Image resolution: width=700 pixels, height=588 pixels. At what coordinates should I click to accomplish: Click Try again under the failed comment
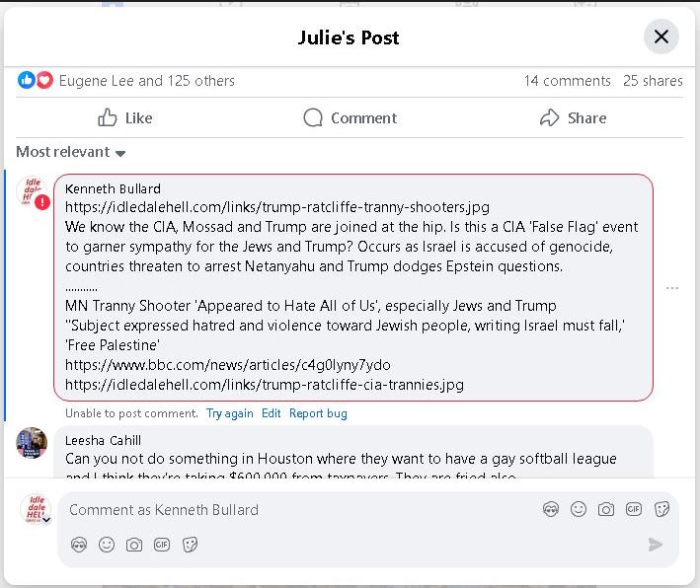tap(229, 413)
